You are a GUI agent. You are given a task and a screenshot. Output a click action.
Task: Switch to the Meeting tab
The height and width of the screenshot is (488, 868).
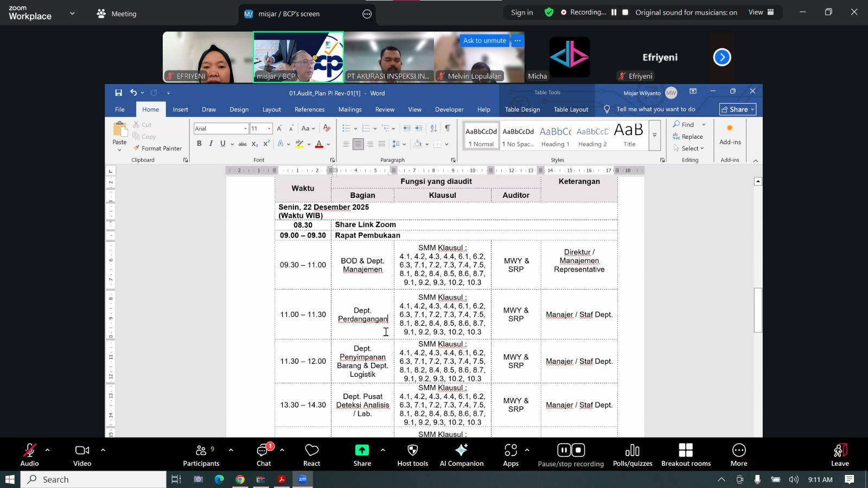[x=117, y=14]
